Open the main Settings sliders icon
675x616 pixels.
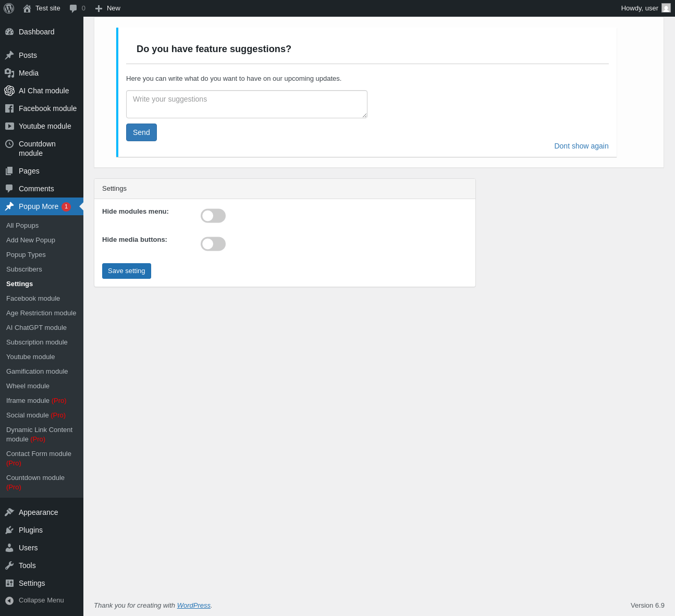tap(9, 583)
